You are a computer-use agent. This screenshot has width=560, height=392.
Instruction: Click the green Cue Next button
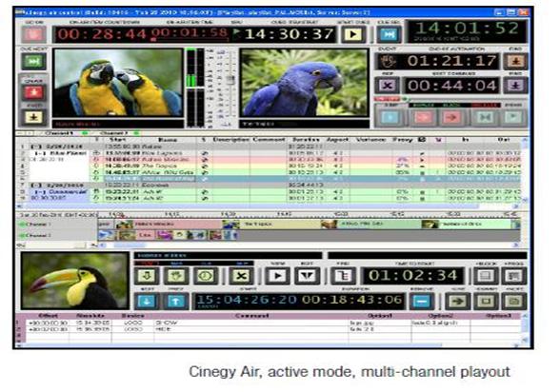pos(33,61)
